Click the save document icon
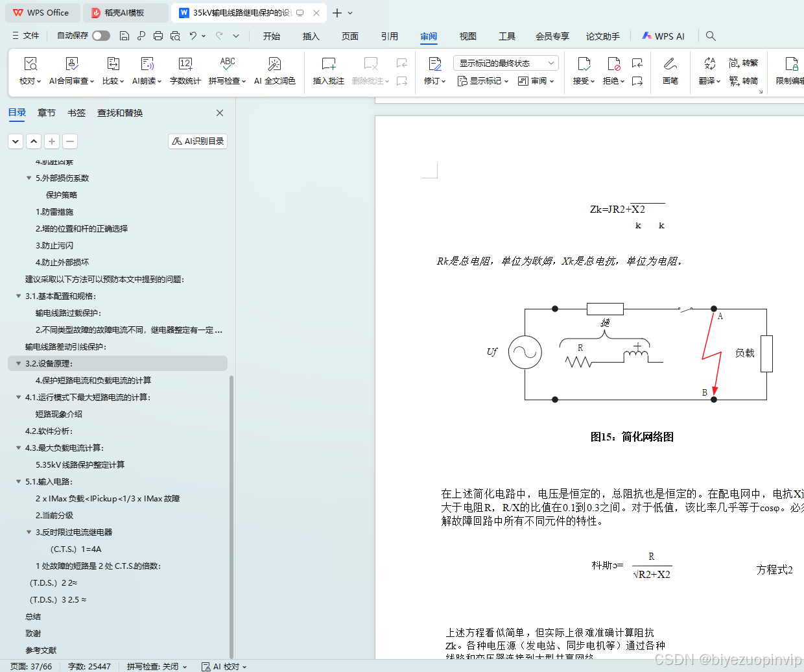Screen dimensions: 804x672 click(124, 36)
